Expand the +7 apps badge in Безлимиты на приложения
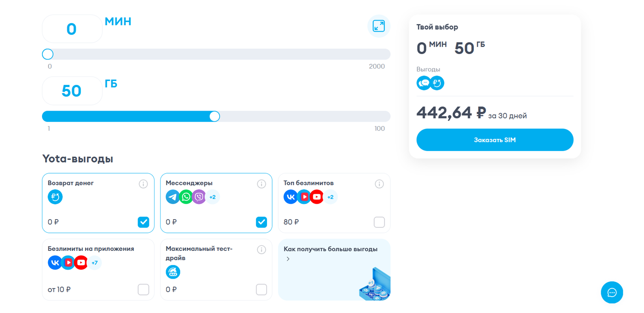Viewport: 644px width, 313px height. click(x=94, y=263)
